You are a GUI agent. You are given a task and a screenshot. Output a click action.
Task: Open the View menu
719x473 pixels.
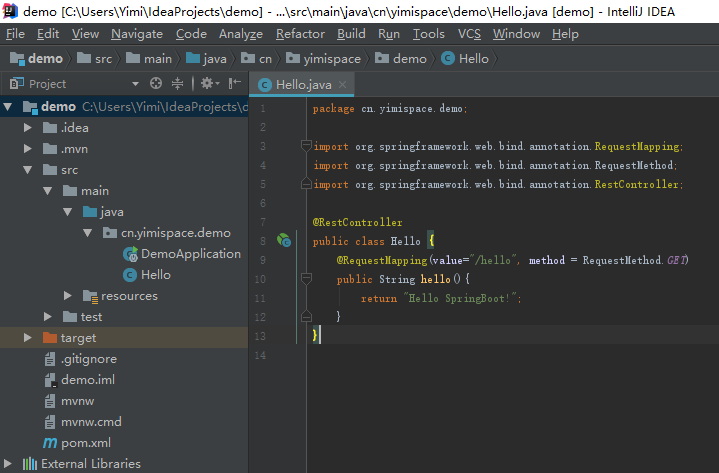[85, 34]
